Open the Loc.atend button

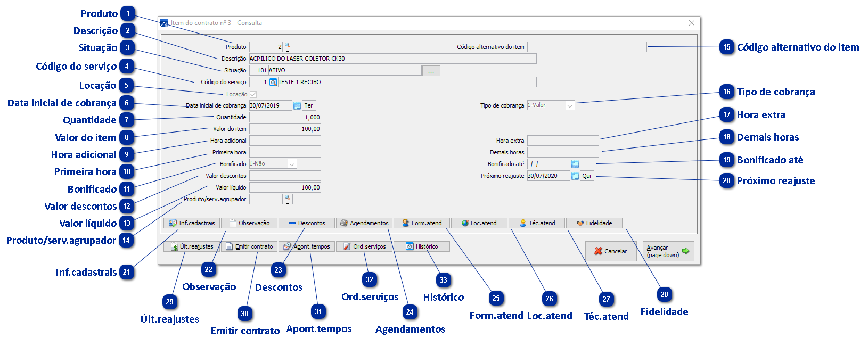point(479,223)
